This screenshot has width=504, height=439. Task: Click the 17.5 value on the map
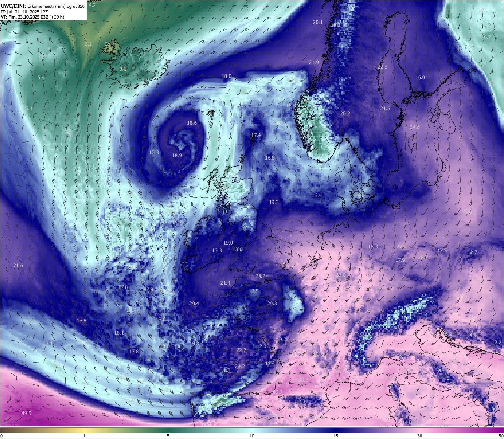(442, 251)
